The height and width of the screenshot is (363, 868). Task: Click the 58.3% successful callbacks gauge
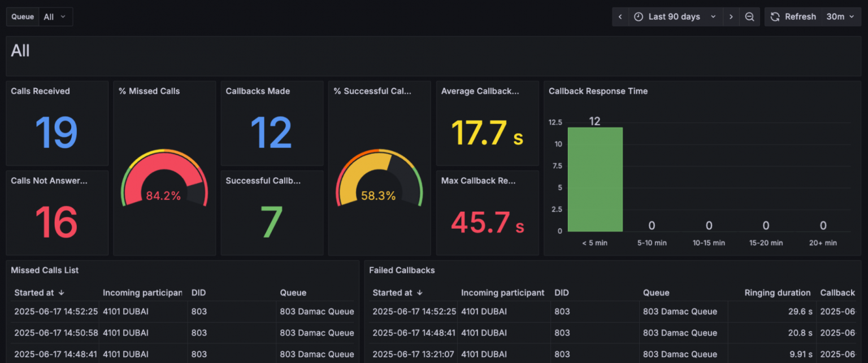(379, 179)
